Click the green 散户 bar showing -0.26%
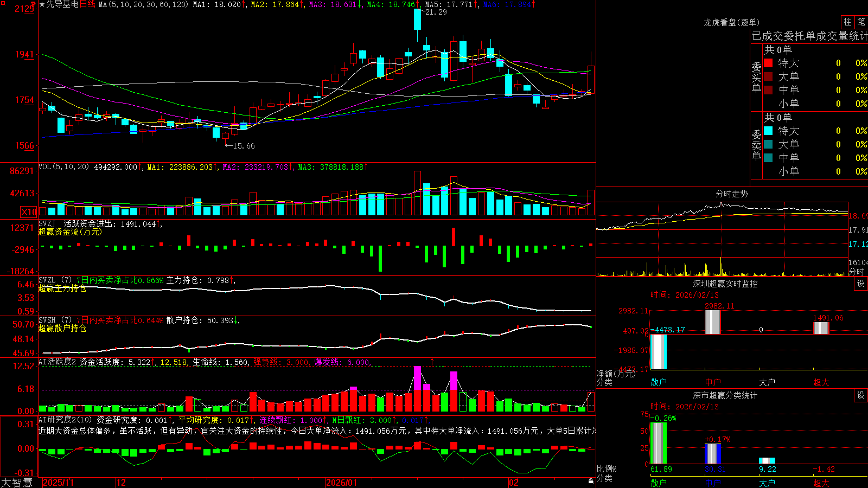Viewport: 868px width, 488px height. [x=659, y=443]
